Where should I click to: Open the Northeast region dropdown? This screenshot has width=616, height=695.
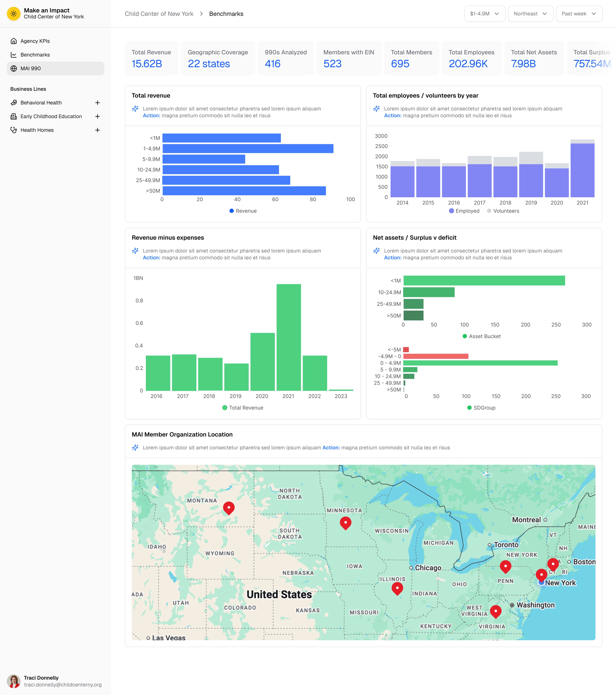click(530, 14)
